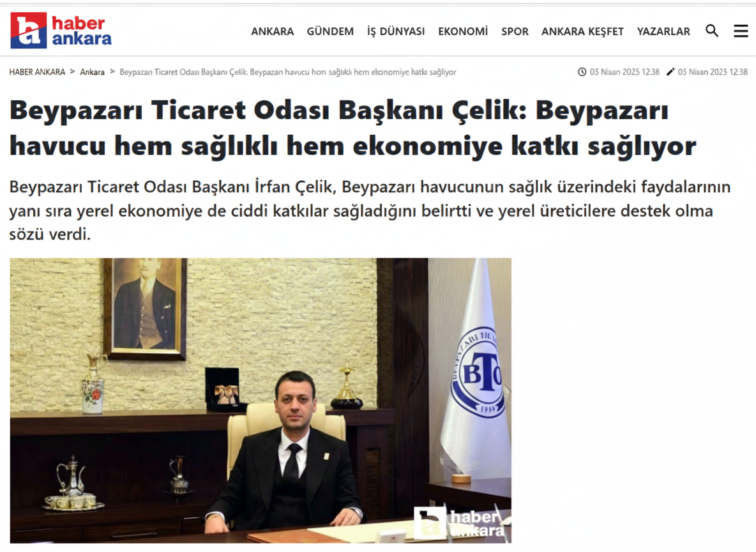Open the GÜNDEM menu item
The image size is (756, 552).
[330, 31]
